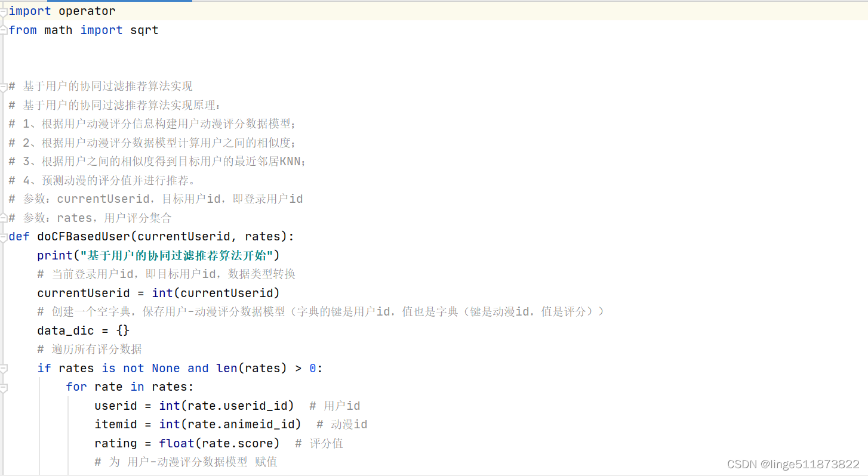
Task: Click fold end marker beside '# 参数:rates' comment
Action: pos(4,218)
